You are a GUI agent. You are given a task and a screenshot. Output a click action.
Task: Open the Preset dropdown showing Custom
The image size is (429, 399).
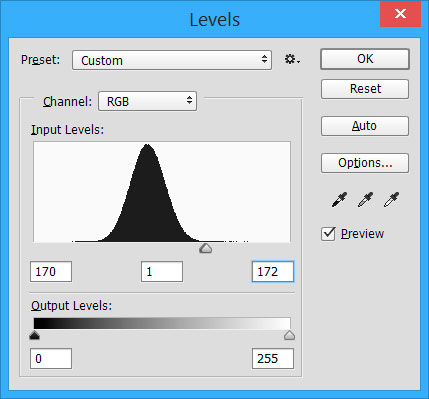pos(172,60)
